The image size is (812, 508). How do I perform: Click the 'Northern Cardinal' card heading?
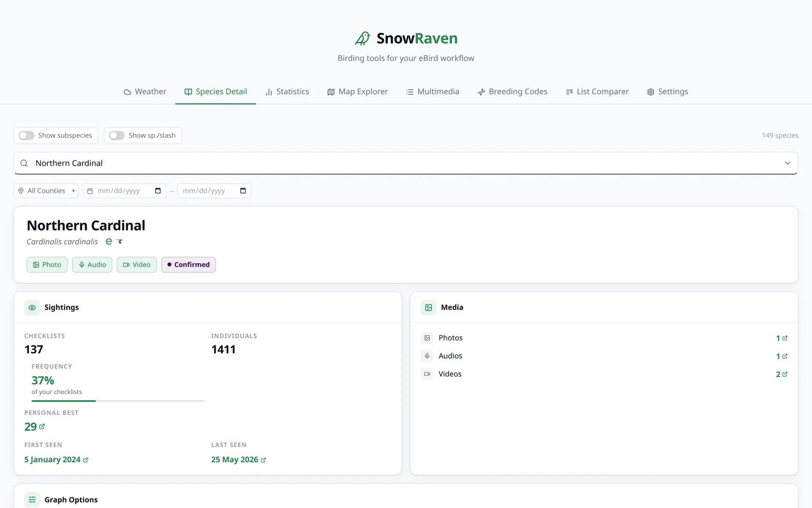click(86, 226)
